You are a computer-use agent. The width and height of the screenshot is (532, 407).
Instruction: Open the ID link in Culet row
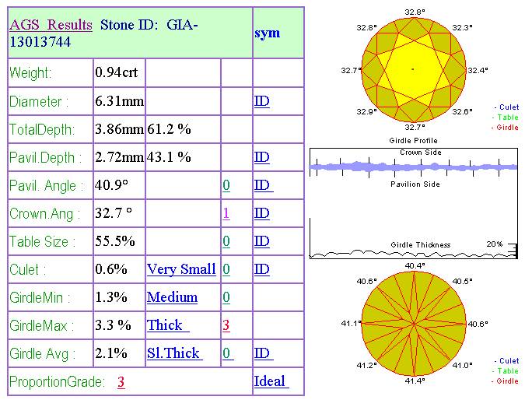[262, 269]
